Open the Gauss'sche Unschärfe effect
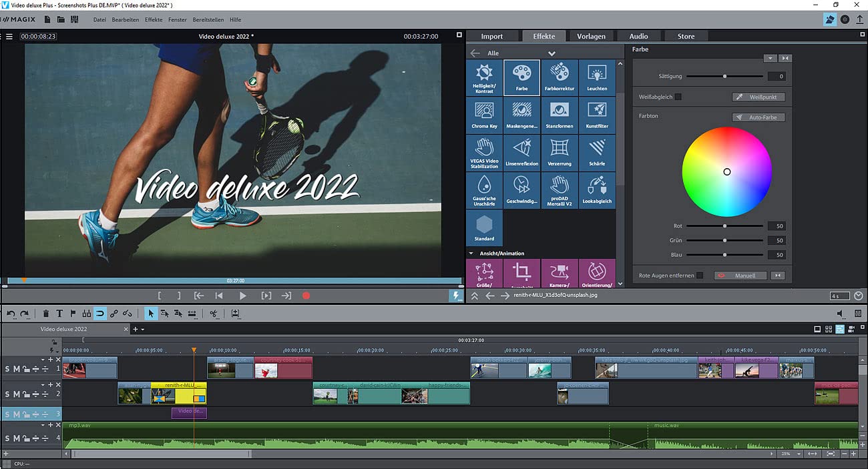 click(x=484, y=190)
